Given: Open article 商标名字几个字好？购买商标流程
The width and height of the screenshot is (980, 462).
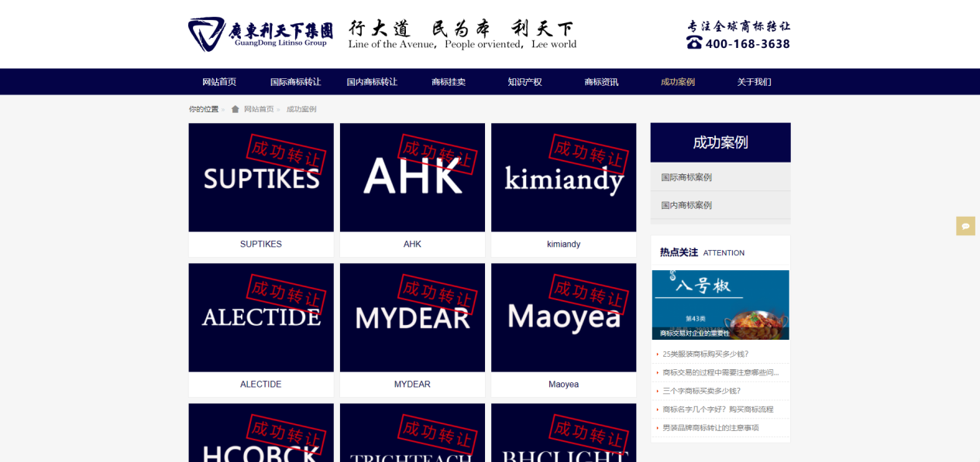Looking at the screenshot, I should (x=718, y=409).
